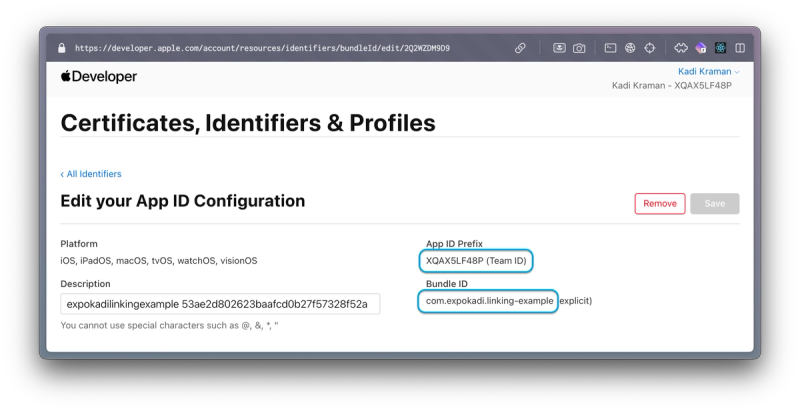Open React Developer Tools extension icon

[720, 48]
